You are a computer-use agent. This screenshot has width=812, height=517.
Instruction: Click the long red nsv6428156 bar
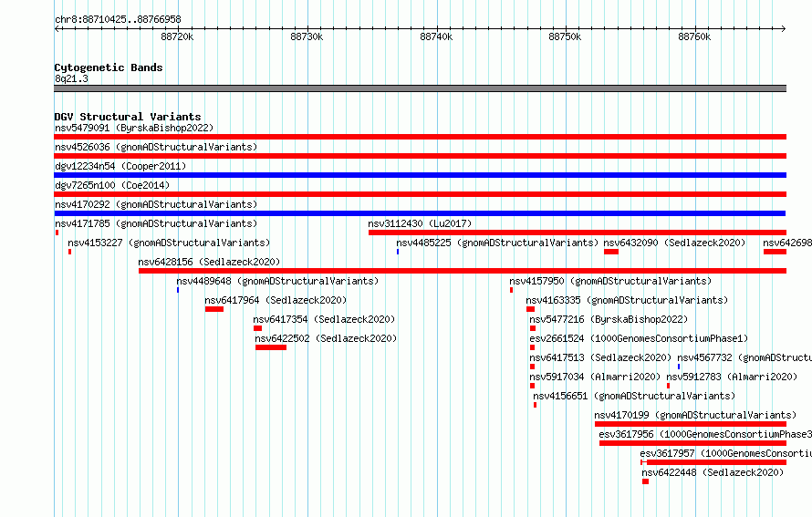point(463,271)
